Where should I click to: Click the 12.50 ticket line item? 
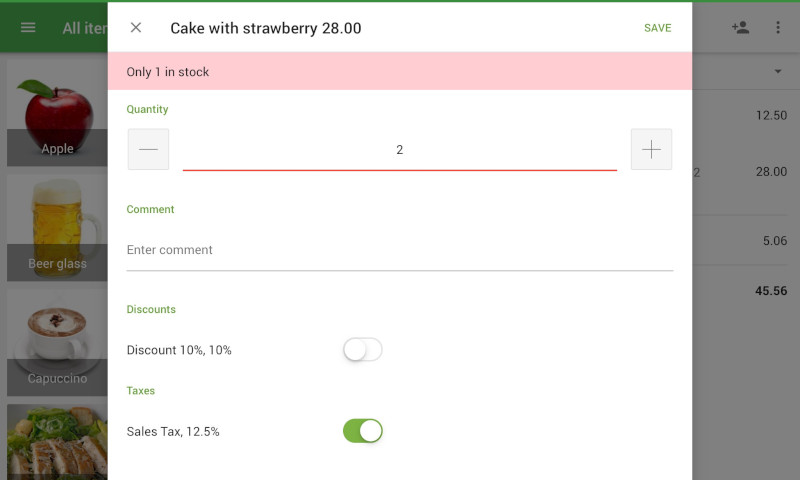[745, 116]
